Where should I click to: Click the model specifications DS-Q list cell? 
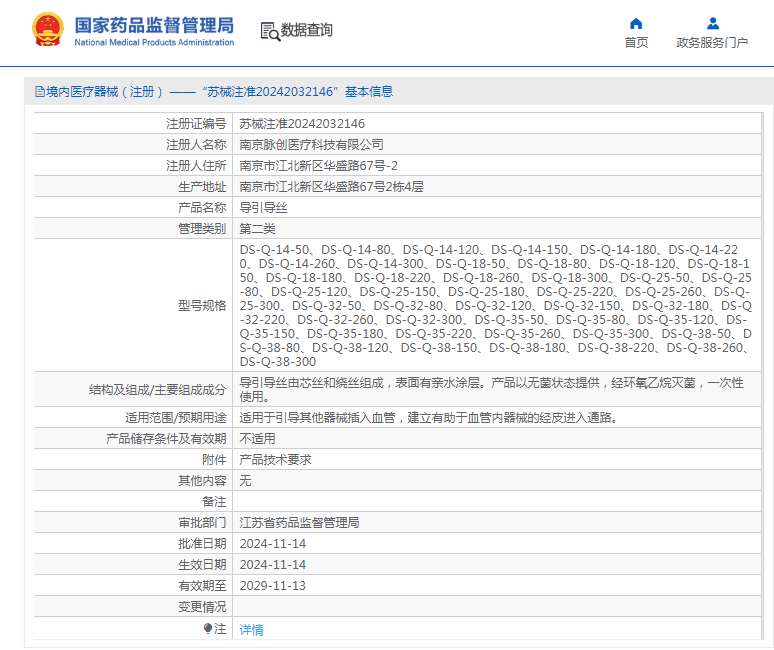[496, 306]
